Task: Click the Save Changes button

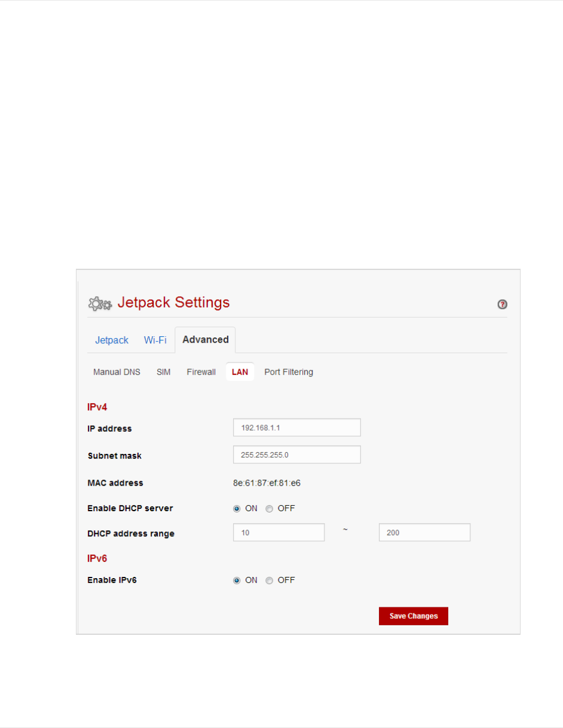Action: coord(414,616)
